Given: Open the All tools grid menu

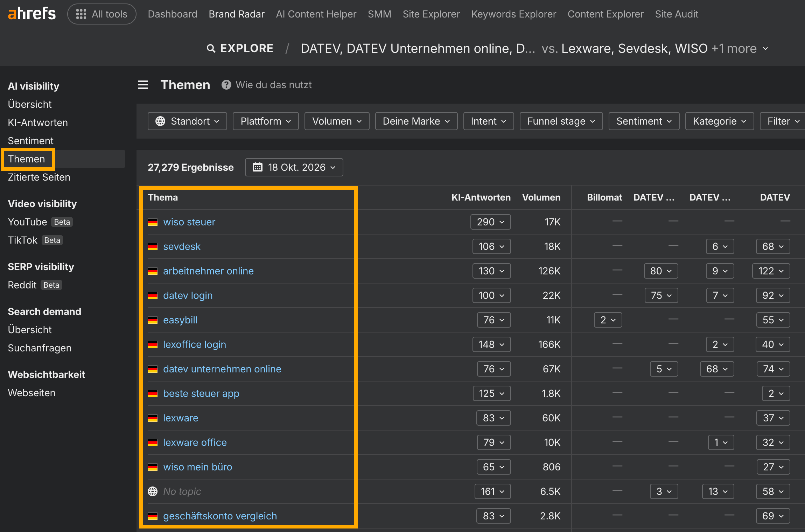Looking at the screenshot, I should (x=102, y=14).
